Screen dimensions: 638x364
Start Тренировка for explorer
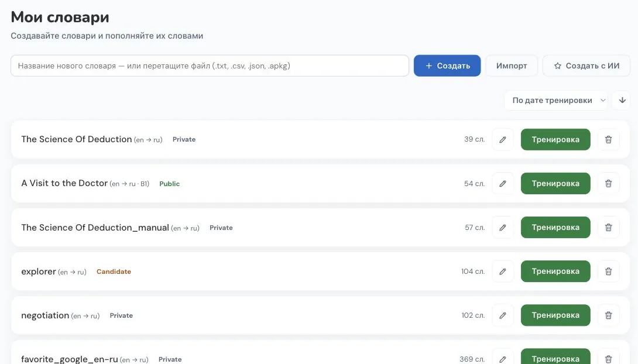click(555, 272)
